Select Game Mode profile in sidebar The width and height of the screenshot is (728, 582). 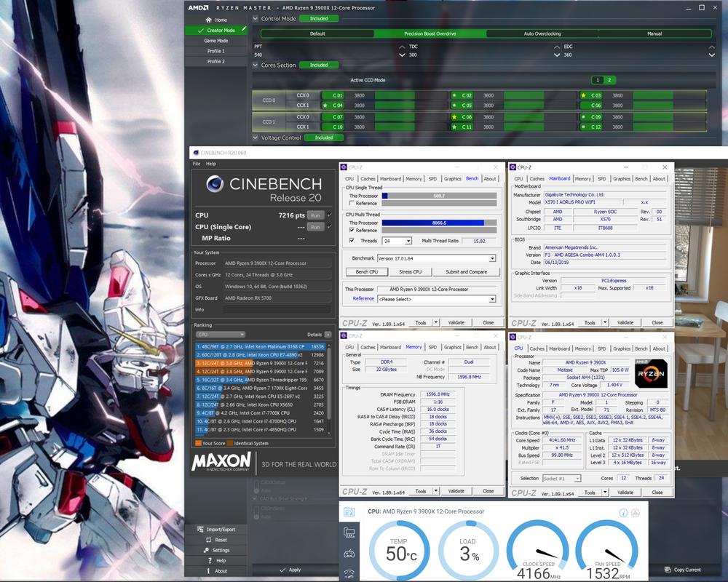point(216,41)
